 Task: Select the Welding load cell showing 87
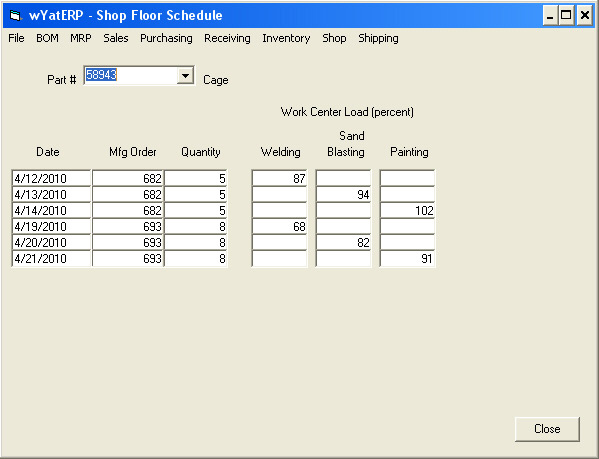[280, 178]
